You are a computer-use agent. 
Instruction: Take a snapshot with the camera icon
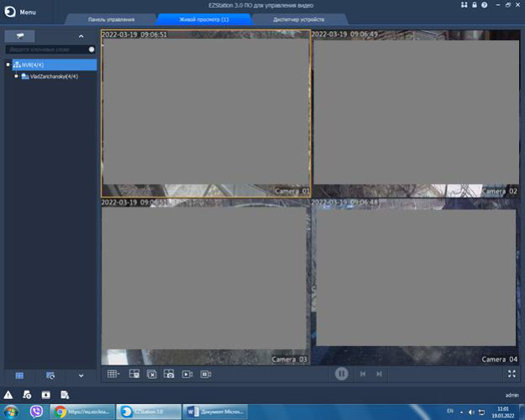pos(169,374)
